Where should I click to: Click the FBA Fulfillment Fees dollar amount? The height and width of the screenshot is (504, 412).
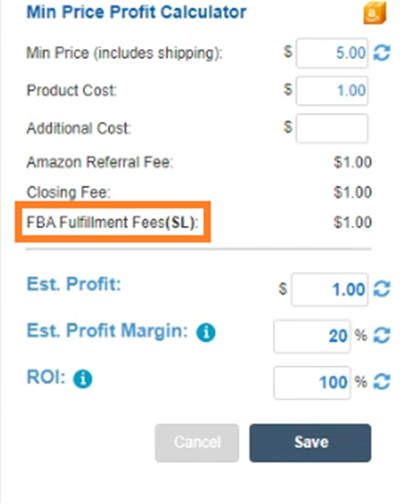click(353, 222)
